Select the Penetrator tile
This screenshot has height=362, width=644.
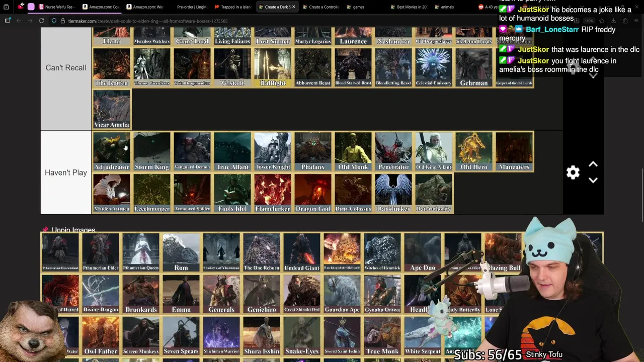tap(393, 151)
